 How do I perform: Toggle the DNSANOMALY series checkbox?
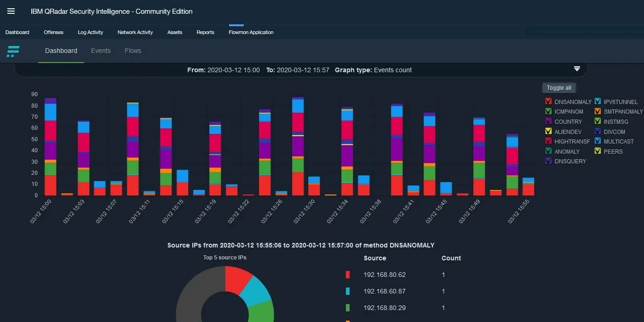[548, 102]
